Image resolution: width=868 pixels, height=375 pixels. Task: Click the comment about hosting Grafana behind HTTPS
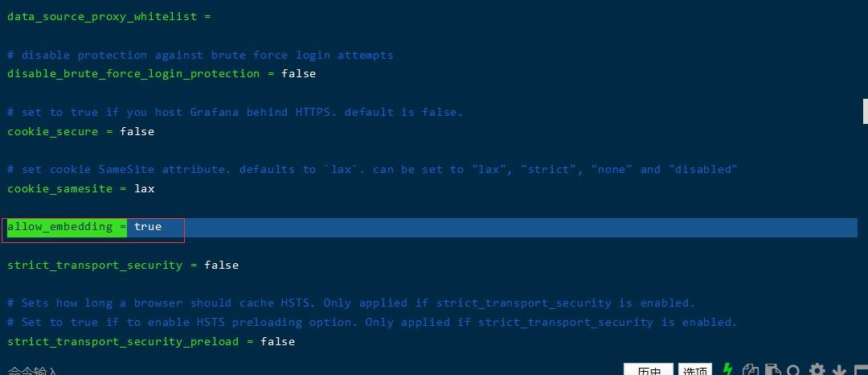pyautogui.click(x=235, y=113)
